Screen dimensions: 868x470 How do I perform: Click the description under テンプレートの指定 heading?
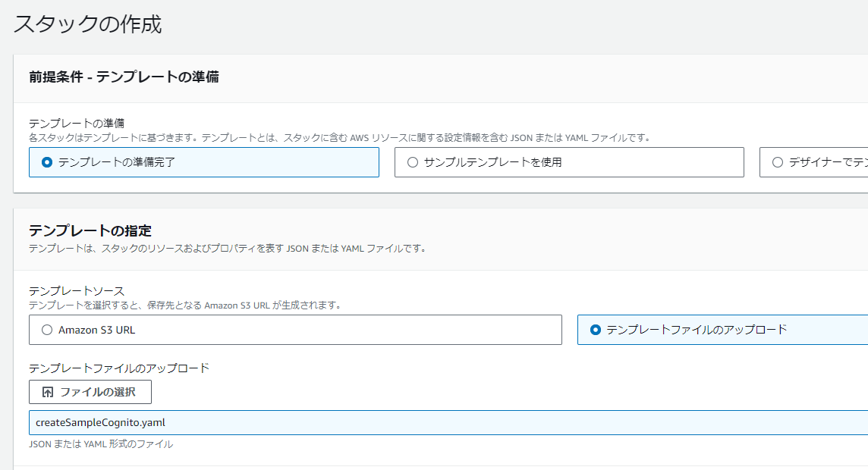pyautogui.click(x=227, y=249)
